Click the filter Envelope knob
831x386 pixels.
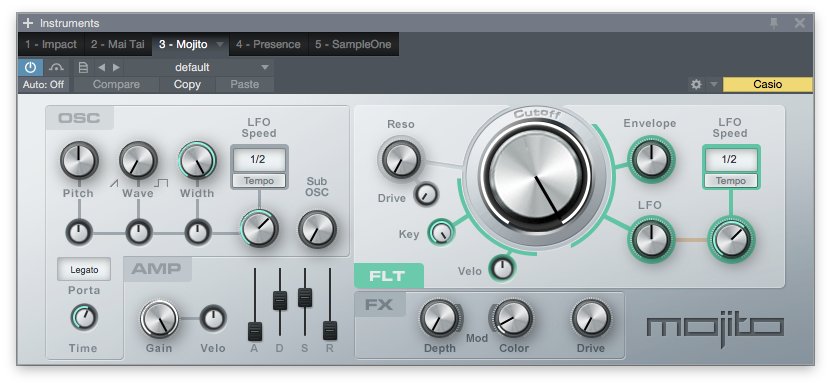[651, 159]
